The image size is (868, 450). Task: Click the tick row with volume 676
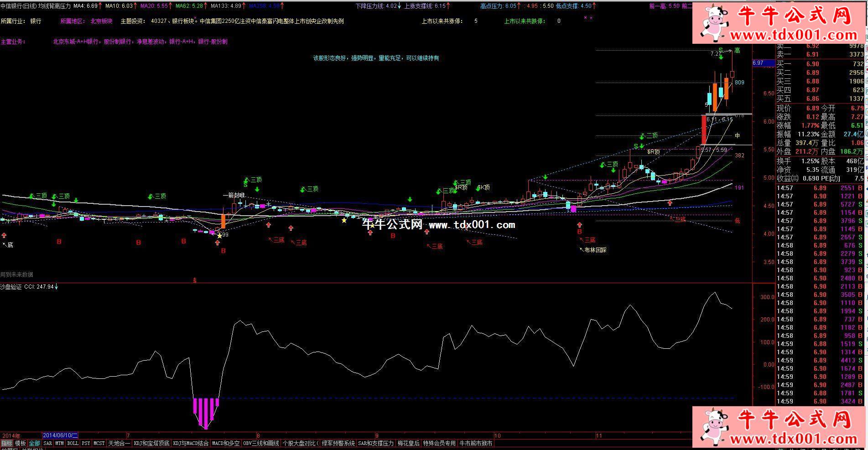click(x=821, y=245)
